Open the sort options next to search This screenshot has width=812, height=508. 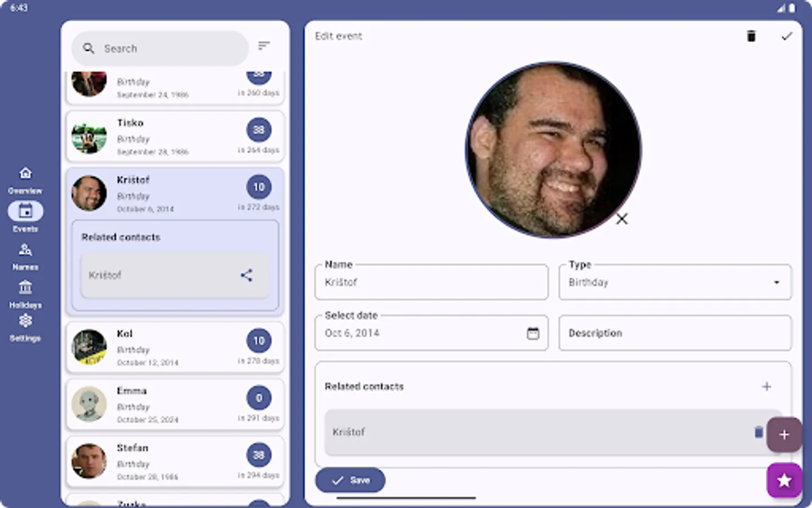pyautogui.click(x=264, y=45)
